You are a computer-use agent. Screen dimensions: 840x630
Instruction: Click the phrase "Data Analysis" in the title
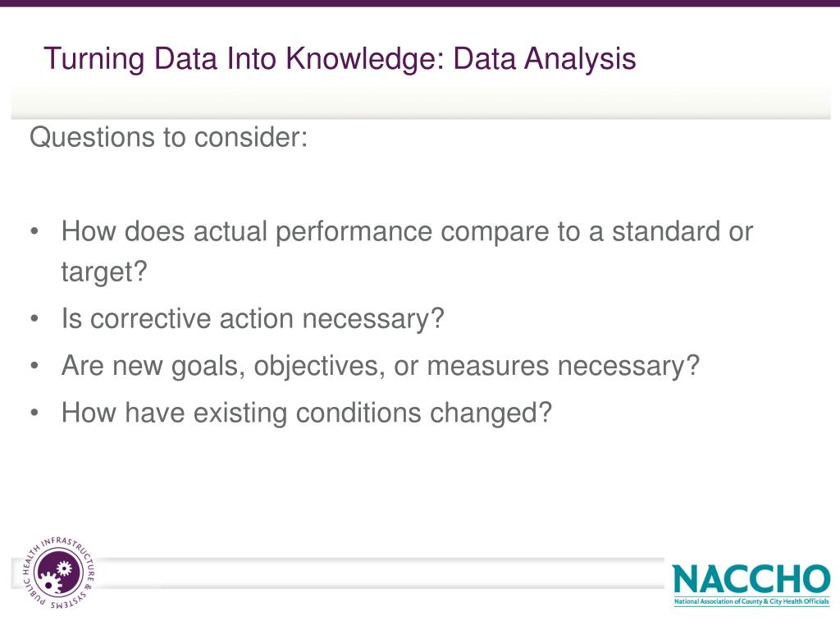(x=545, y=58)
